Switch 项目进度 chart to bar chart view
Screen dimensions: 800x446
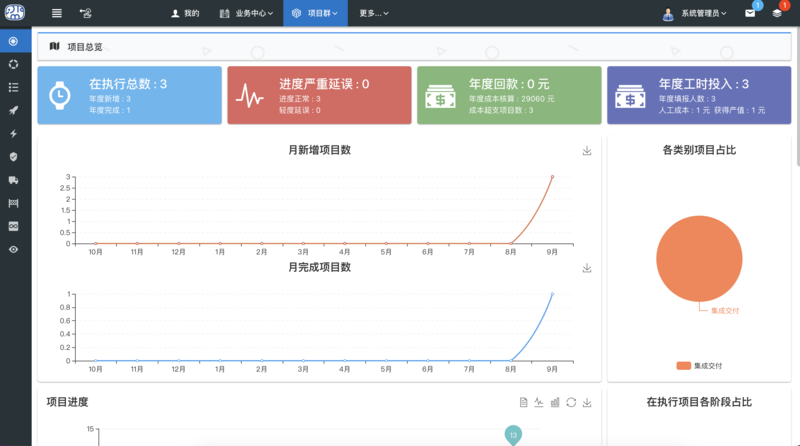click(x=555, y=402)
